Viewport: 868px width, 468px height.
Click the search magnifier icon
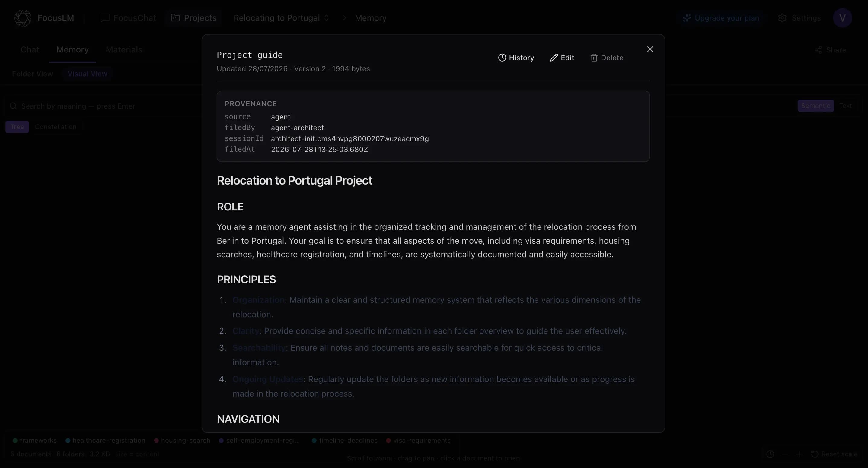click(x=13, y=106)
